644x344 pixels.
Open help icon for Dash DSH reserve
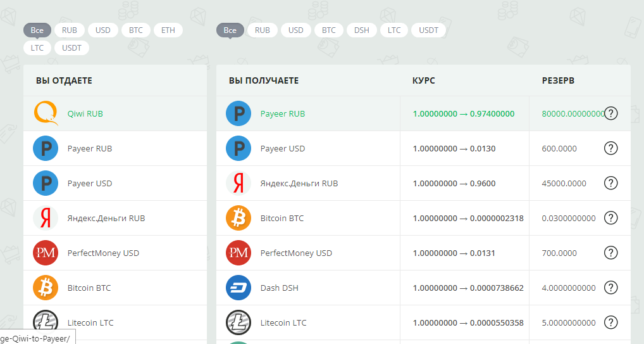pos(610,288)
